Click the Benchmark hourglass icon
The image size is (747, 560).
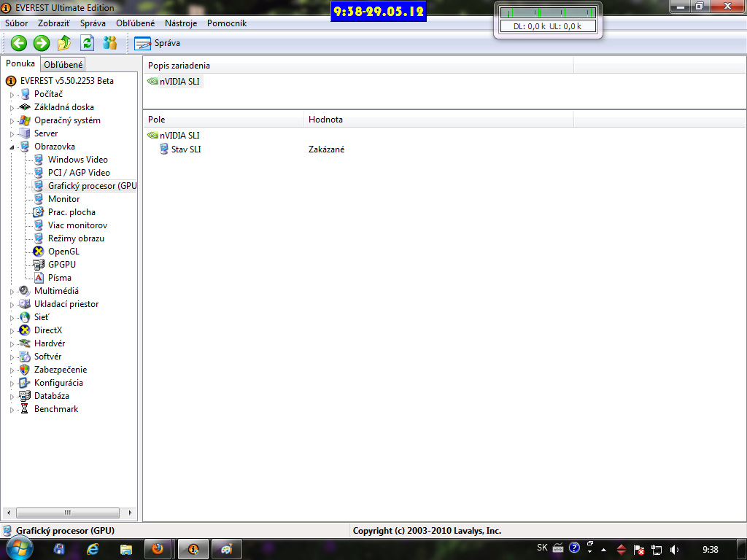coord(25,408)
